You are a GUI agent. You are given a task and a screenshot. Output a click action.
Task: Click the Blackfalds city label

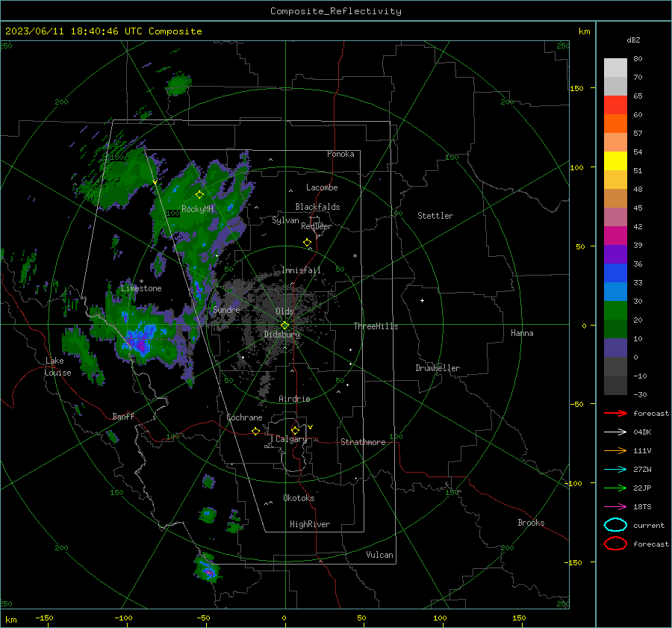click(317, 207)
